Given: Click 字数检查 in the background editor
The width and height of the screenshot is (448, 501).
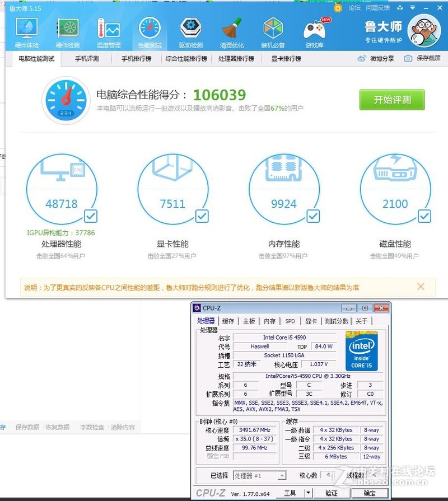Looking at the screenshot, I should coord(92,427).
